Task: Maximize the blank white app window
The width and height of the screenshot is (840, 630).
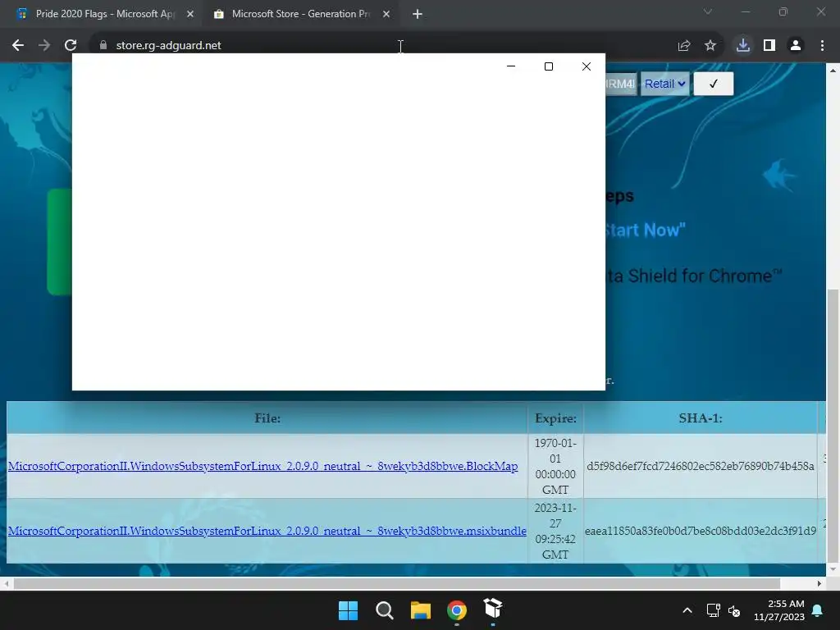Action: point(549,66)
